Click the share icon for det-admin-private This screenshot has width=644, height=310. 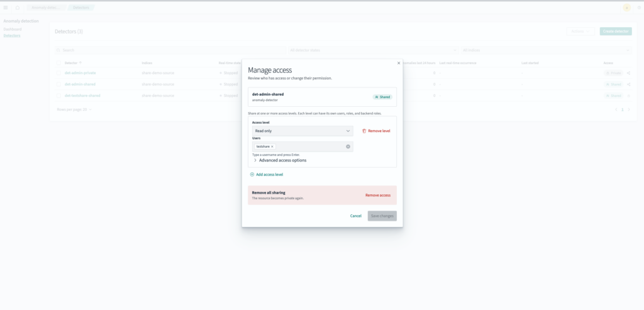[628, 73]
